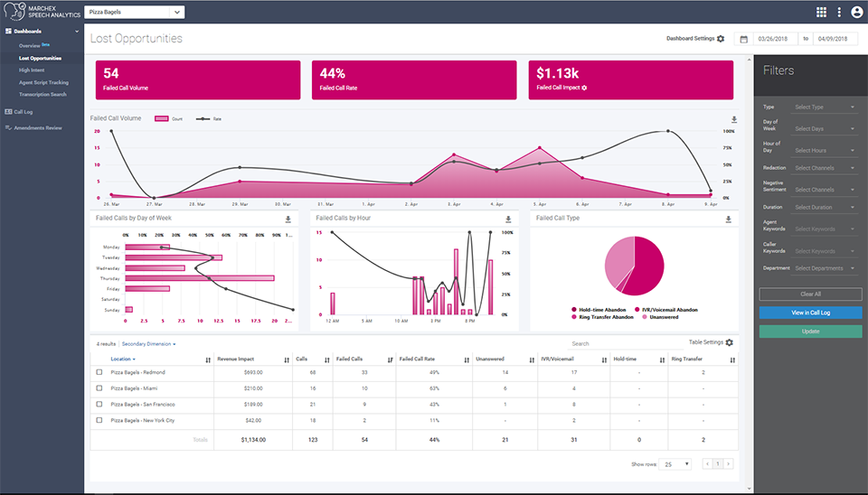Viewport: 868px width, 495px height.
Task: Click the Update filters button
Action: click(810, 332)
